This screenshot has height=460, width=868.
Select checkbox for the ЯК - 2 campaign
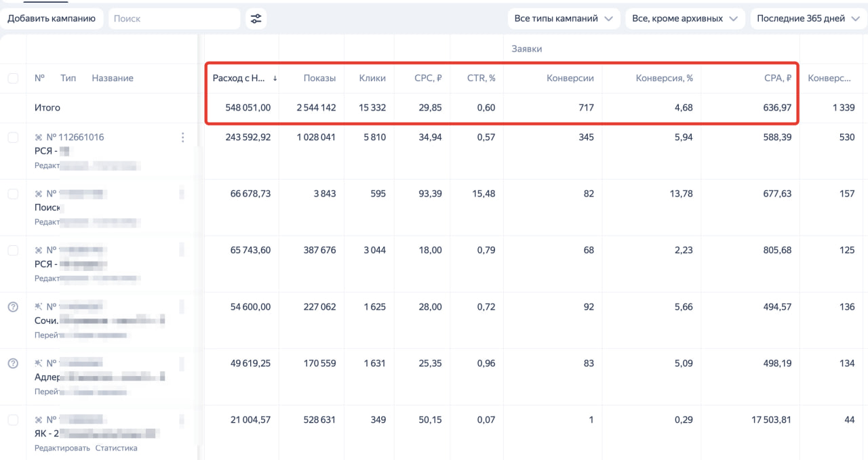pyautogui.click(x=13, y=420)
